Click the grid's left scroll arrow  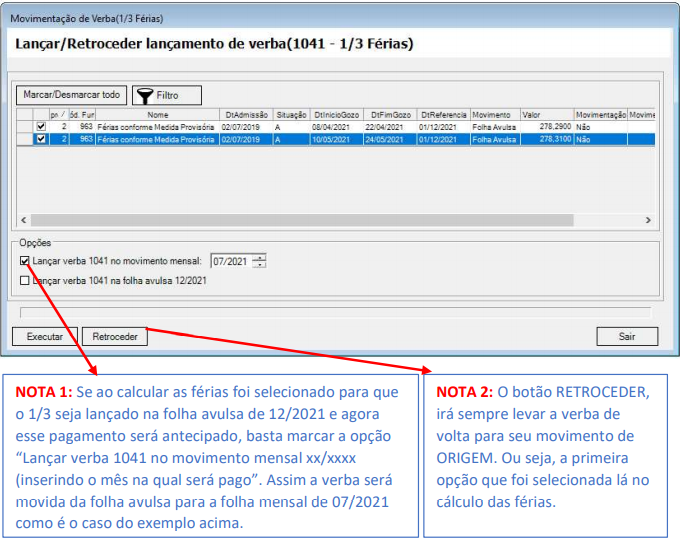coord(23,220)
